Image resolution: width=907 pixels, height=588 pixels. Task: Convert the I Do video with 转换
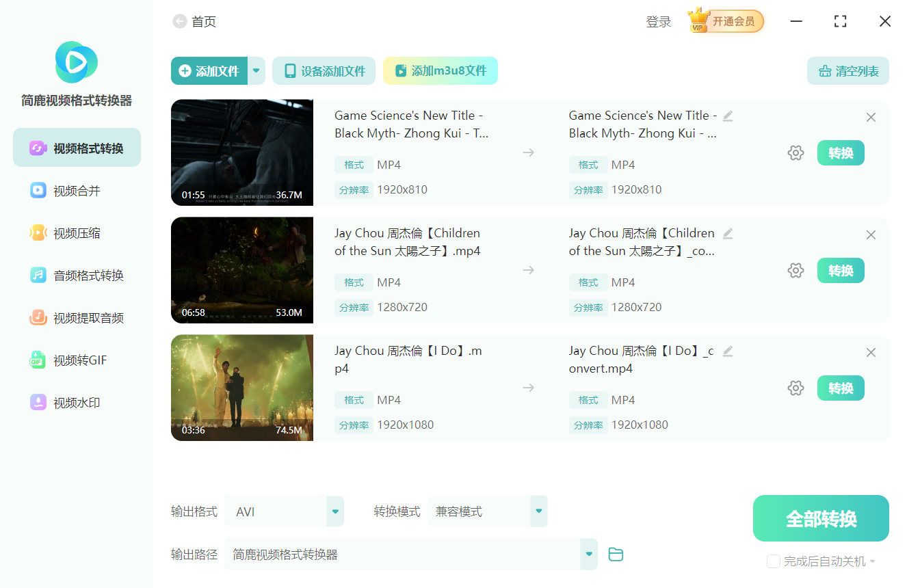click(841, 388)
